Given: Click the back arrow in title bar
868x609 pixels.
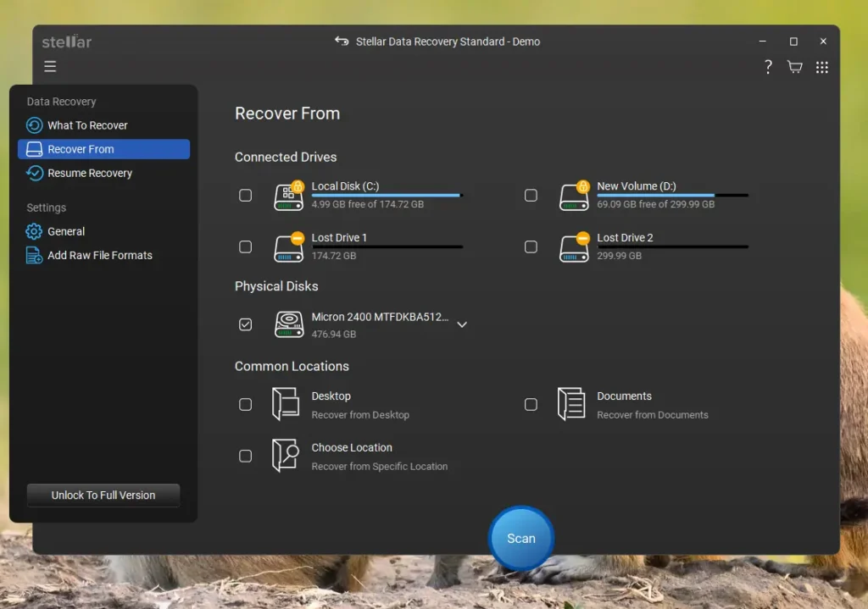Looking at the screenshot, I should click(342, 41).
